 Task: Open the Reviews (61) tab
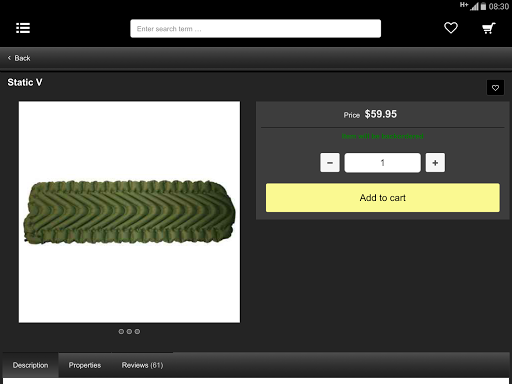[142, 365]
